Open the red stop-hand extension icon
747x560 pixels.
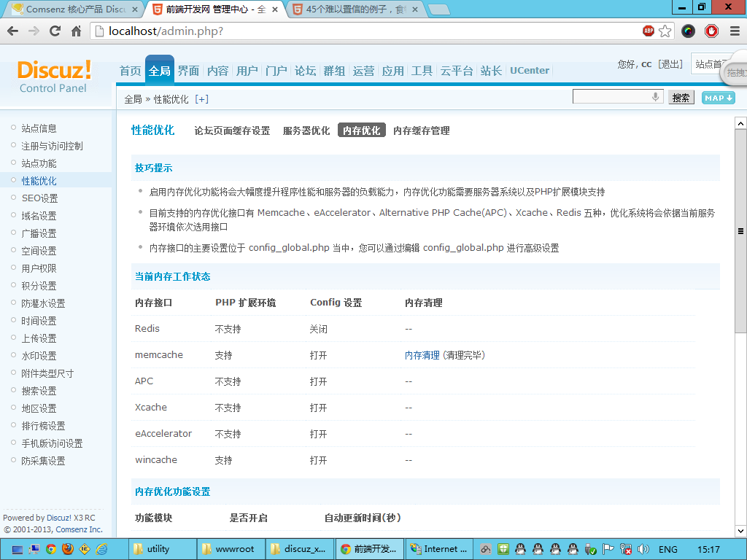tap(711, 31)
